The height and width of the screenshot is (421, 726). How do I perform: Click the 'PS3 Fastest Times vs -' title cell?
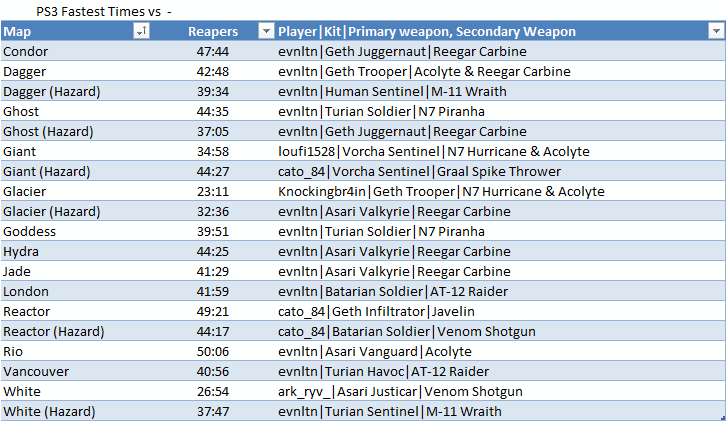point(104,11)
